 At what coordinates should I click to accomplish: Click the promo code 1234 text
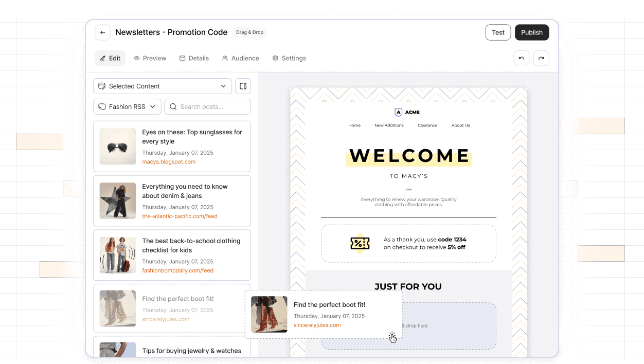tap(452, 240)
